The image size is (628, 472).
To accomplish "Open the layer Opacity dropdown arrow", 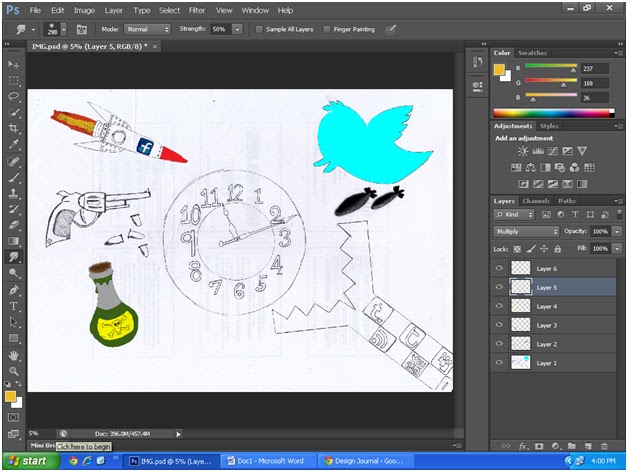I will (617, 232).
